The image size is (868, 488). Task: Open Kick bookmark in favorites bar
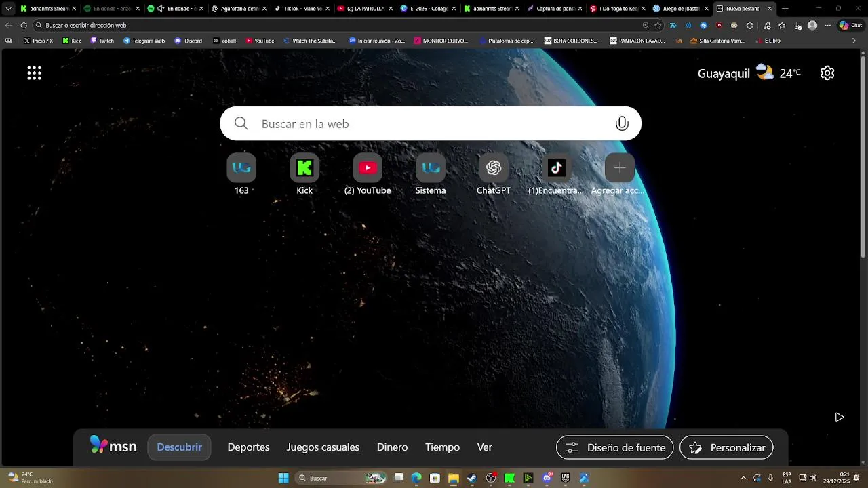pyautogui.click(x=71, y=41)
